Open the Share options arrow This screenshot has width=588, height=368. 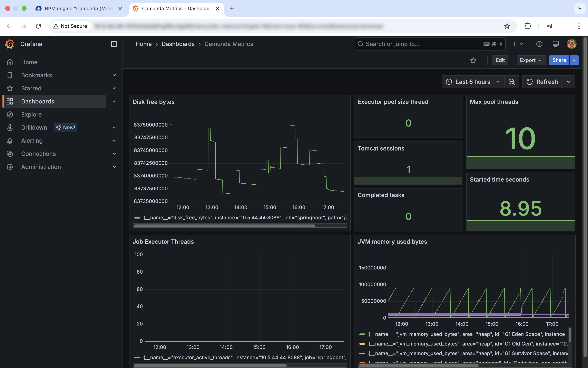pyautogui.click(x=574, y=60)
